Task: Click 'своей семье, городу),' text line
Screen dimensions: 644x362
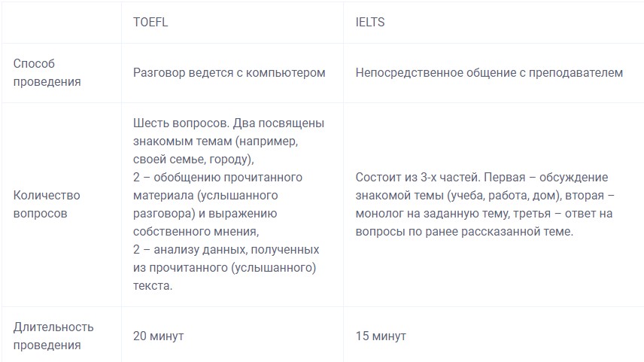Action: point(193,160)
